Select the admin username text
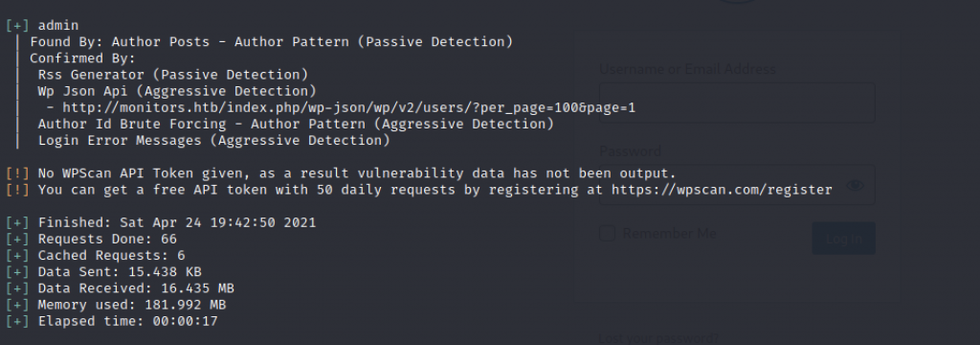980x345 pixels. click(x=58, y=26)
